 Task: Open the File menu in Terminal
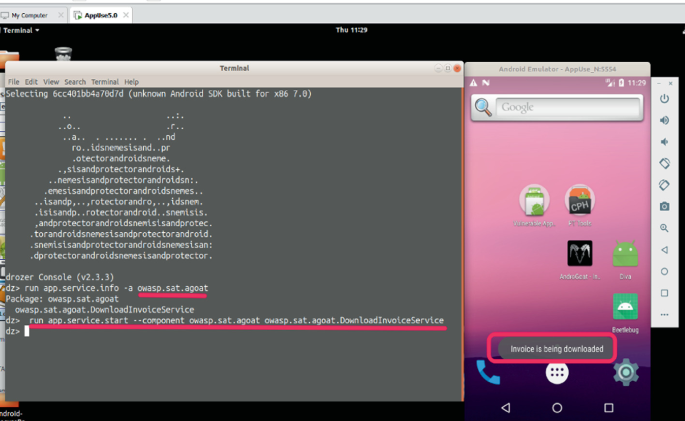tap(13, 81)
